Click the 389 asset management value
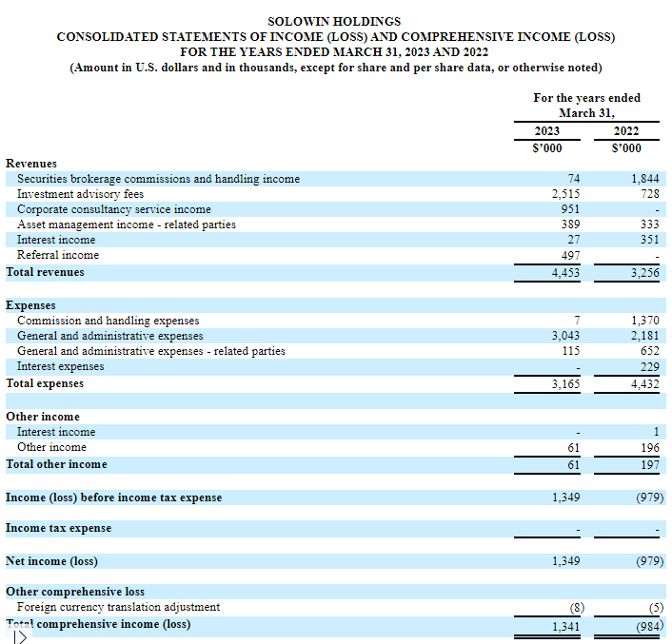 (570, 224)
